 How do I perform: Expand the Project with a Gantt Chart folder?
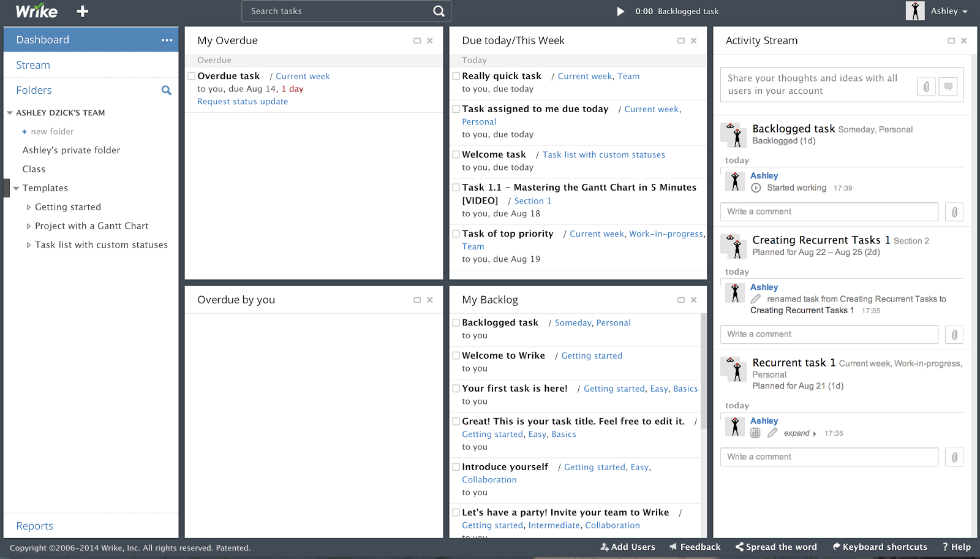click(x=28, y=226)
